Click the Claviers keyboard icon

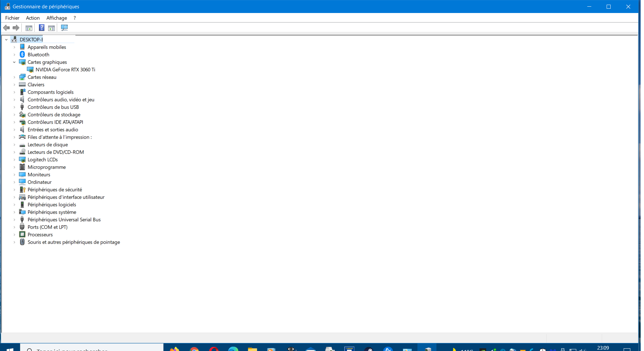click(22, 85)
